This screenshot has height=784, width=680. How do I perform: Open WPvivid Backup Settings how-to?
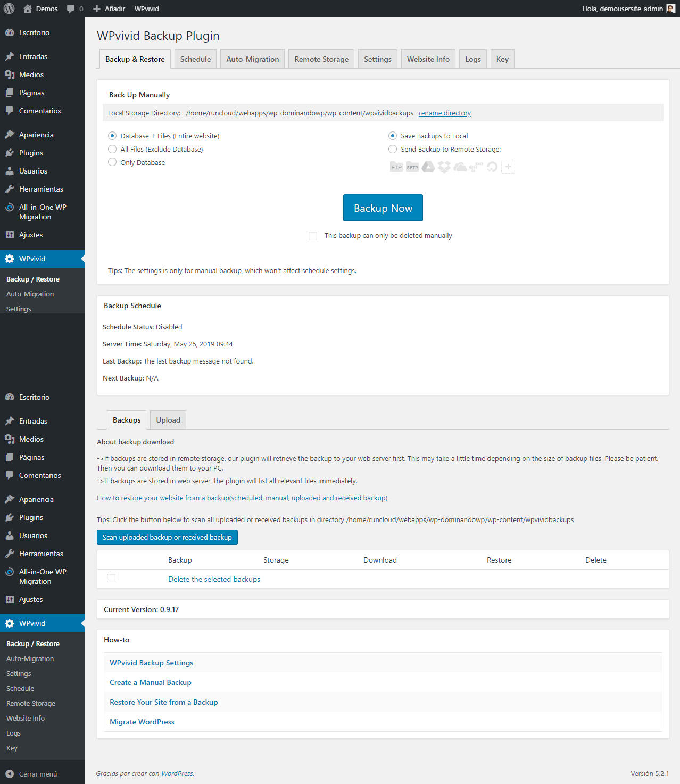(x=152, y=663)
